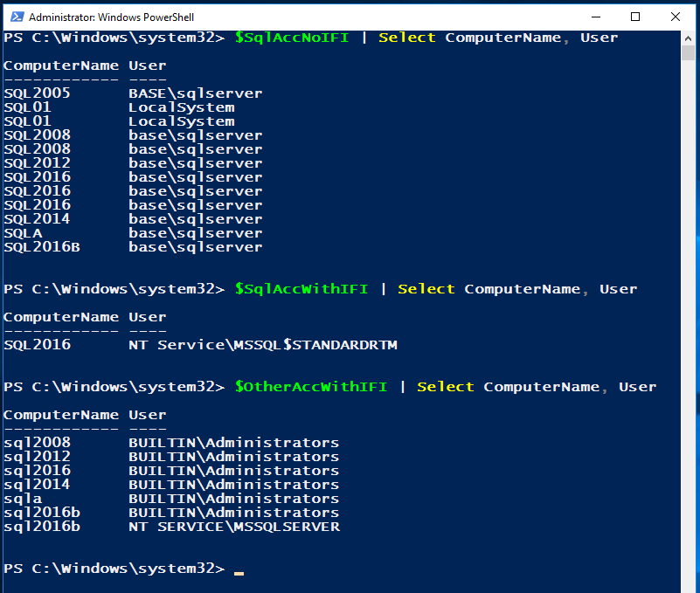The height and width of the screenshot is (593, 700).
Task: Click the SQL2005 computer name
Action: (x=37, y=93)
